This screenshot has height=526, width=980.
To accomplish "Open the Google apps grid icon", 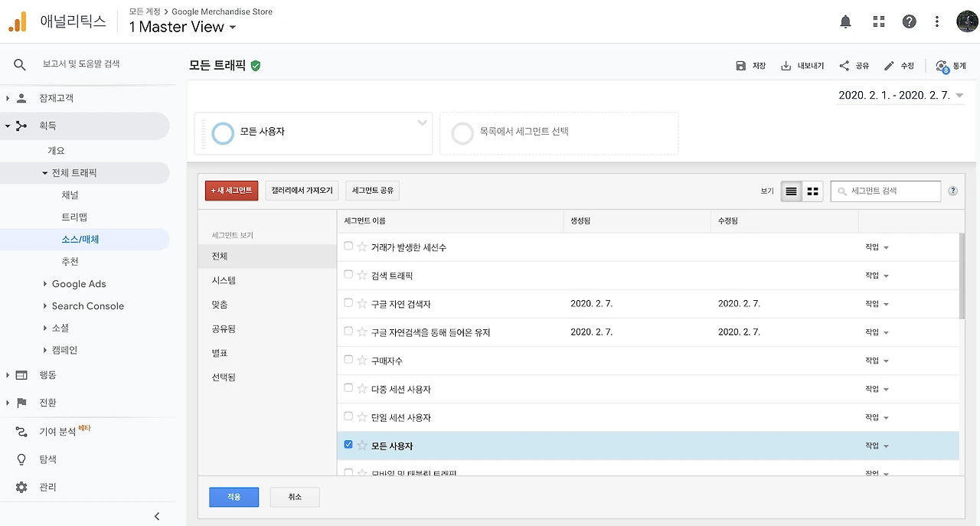I will pyautogui.click(x=878, y=21).
